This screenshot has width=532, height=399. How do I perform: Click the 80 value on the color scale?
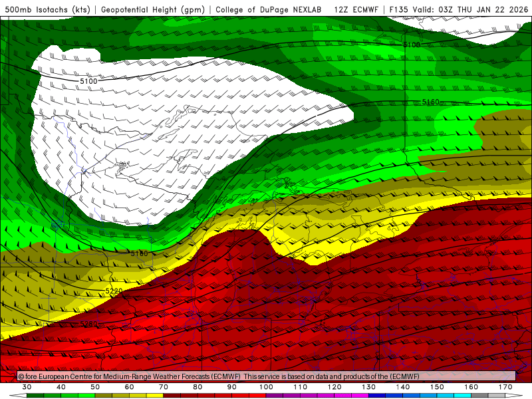click(198, 387)
